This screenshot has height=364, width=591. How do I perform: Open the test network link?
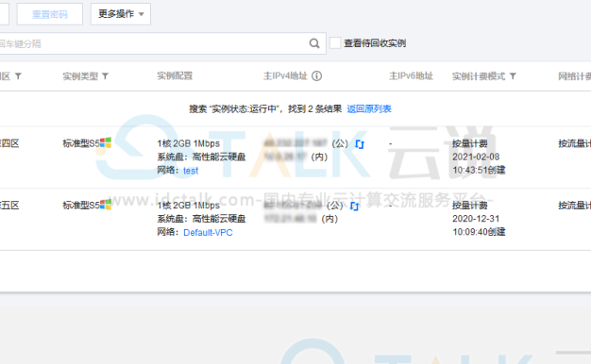point(191,171)
